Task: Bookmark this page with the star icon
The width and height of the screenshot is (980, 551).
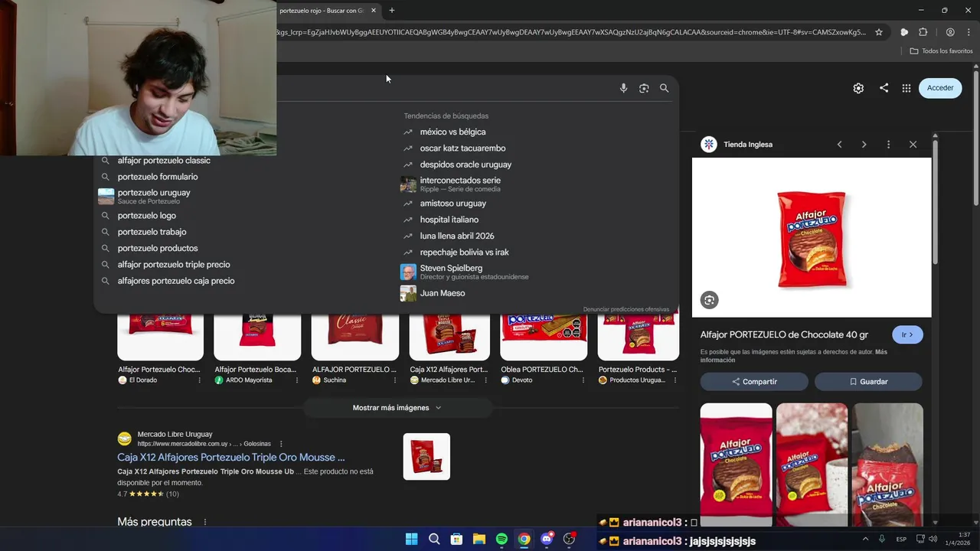Action: point(879,32)
